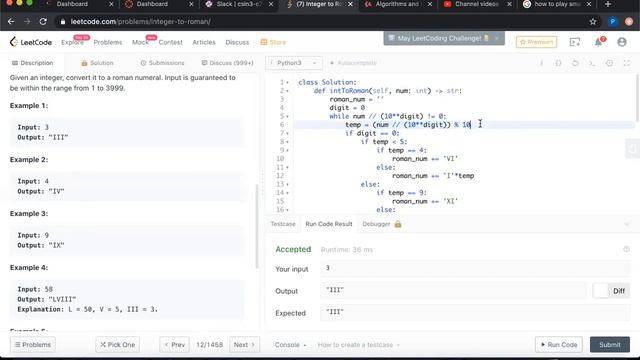Bookmark this page with star icon
Viewport: 640px width, 360px height.
click(593, 22)
